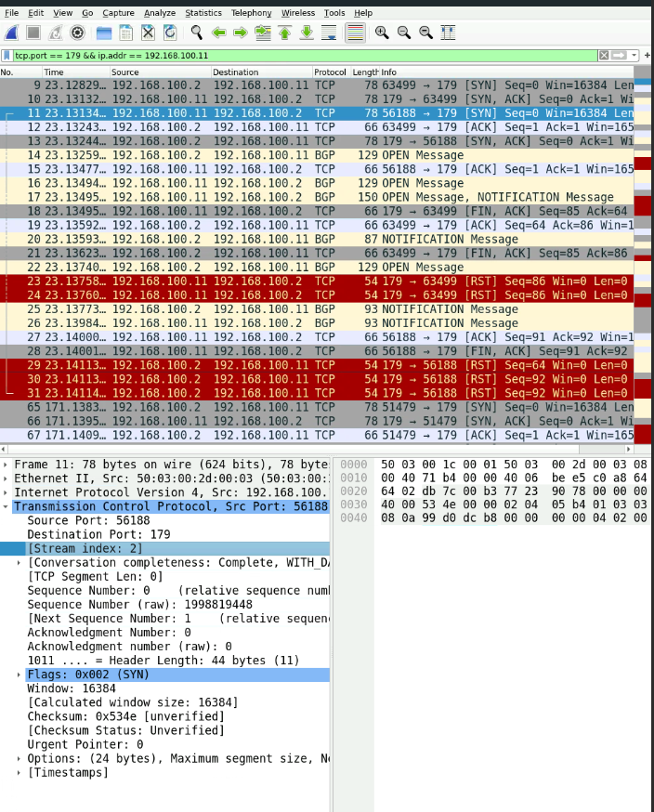
Task: Restart the current capture
Action: 56,33
